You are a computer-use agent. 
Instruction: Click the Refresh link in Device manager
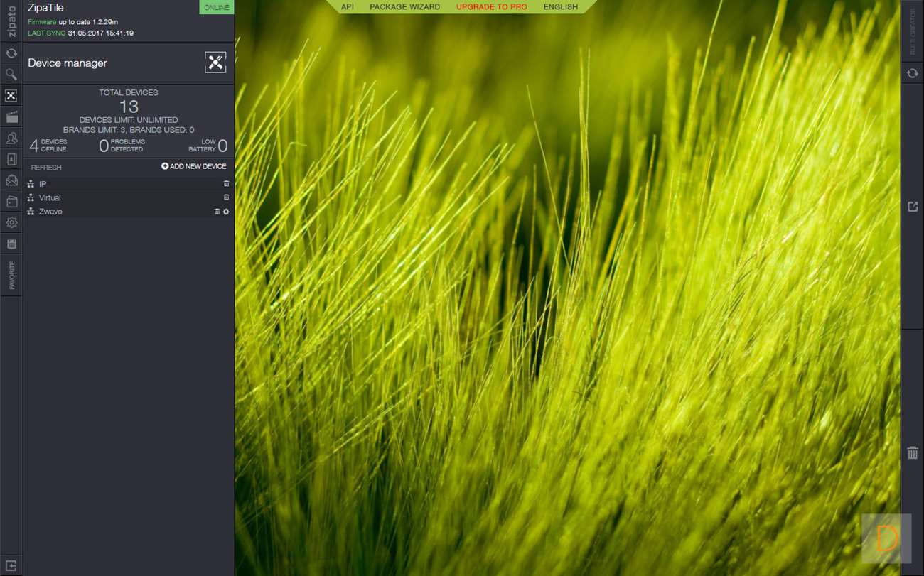(46, 168)
